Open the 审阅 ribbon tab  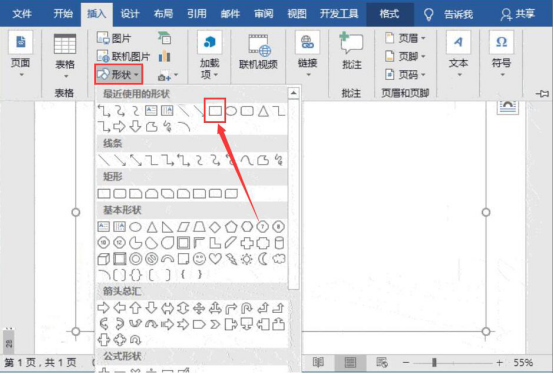264,14
